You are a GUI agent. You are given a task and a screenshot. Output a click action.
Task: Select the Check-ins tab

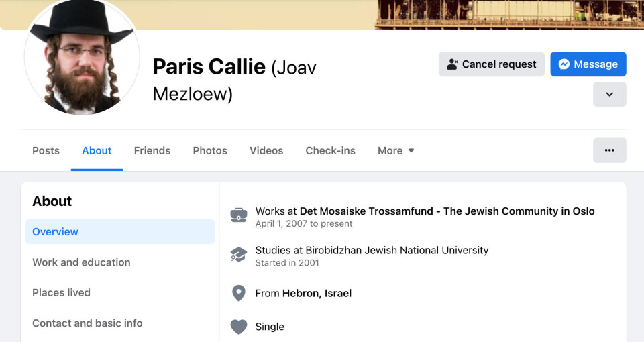pos(330,150)
